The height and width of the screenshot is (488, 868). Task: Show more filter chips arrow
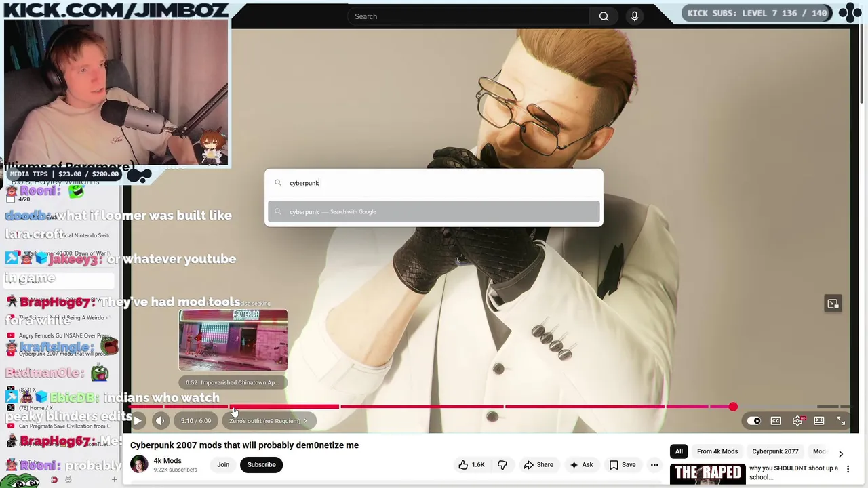point(841,453)
